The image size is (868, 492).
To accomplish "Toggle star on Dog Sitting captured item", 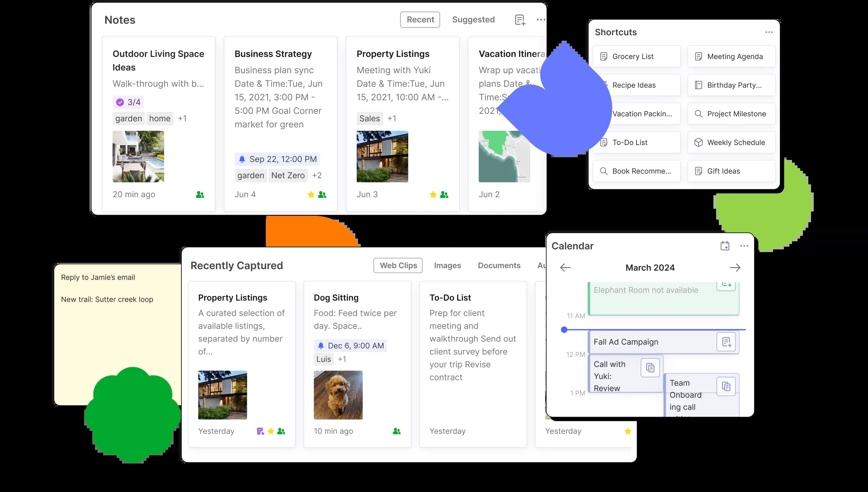I will click(x=386, y=431).
